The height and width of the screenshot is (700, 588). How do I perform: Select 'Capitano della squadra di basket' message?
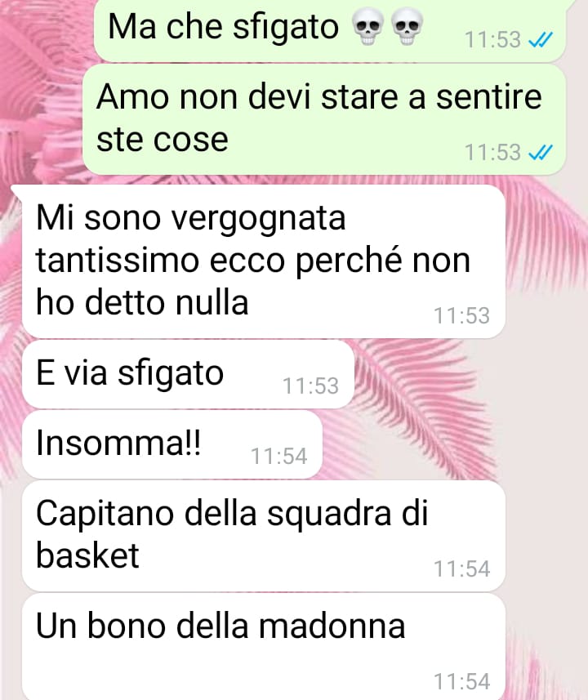264,536
